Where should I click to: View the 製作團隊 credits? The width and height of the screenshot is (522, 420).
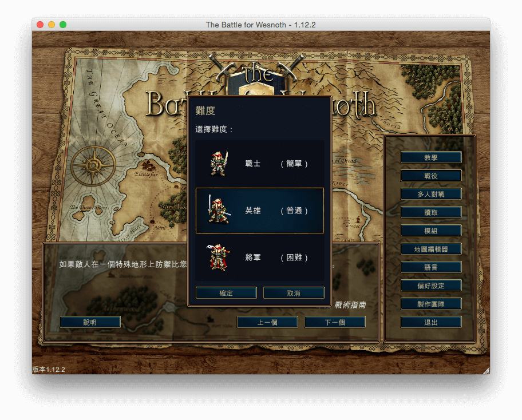431,304
